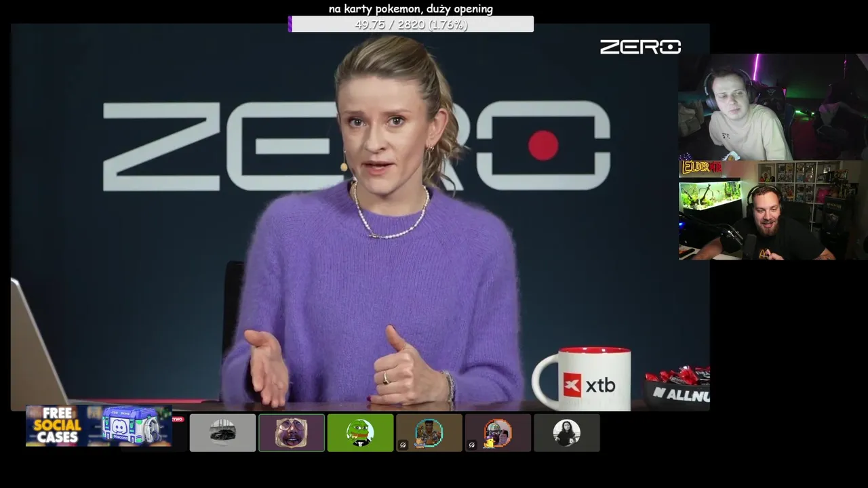Click the headset streamer's webcam feed
The height and width of the screenshot is (488, 868).
pyautogui.click(x=773, y=107)
